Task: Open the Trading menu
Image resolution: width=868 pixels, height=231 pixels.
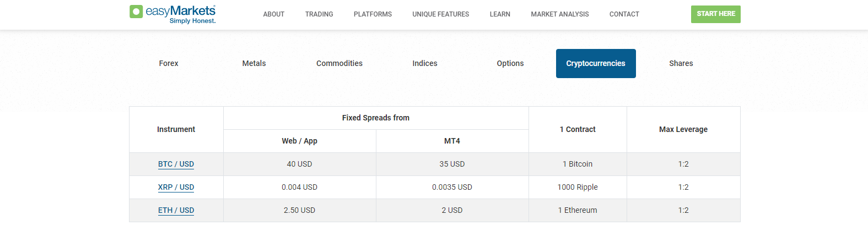Action: (319, 14)
